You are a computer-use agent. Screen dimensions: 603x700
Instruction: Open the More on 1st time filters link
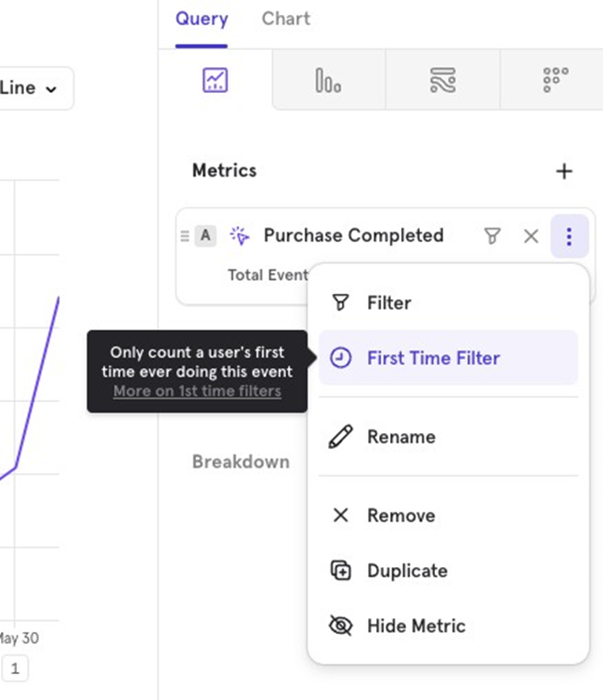[197, 391]
